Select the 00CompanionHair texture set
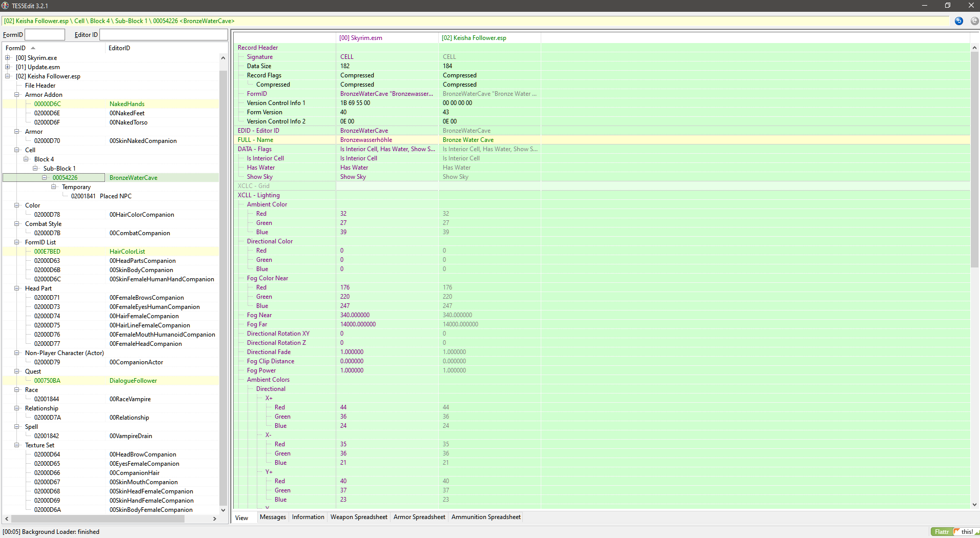 [x=111, y=473]
